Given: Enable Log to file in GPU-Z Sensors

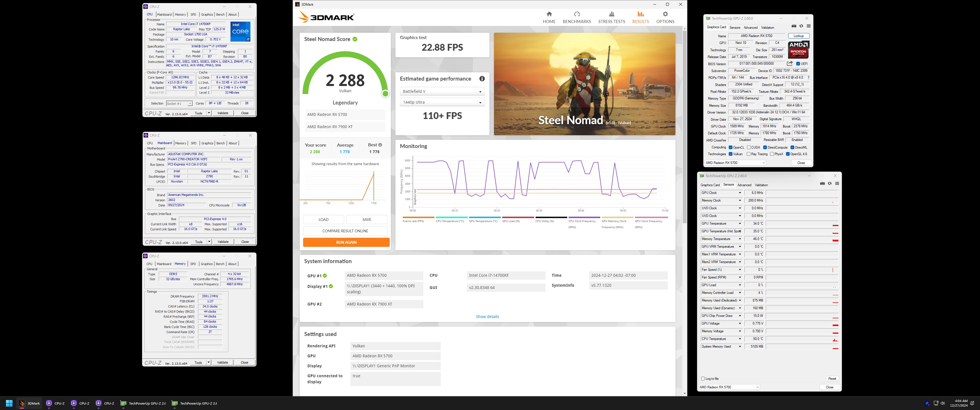Looking at the screenshot, I should 703,379.
